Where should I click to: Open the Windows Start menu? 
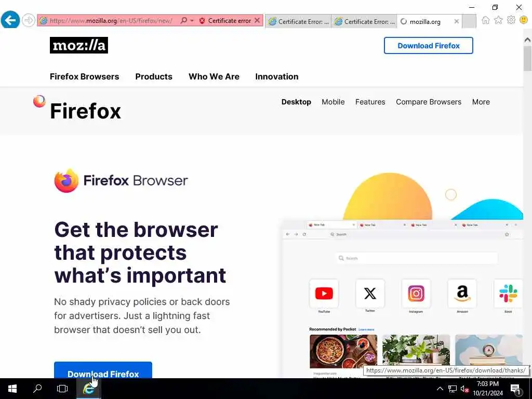pyautogui.click(x=12, y=389)
